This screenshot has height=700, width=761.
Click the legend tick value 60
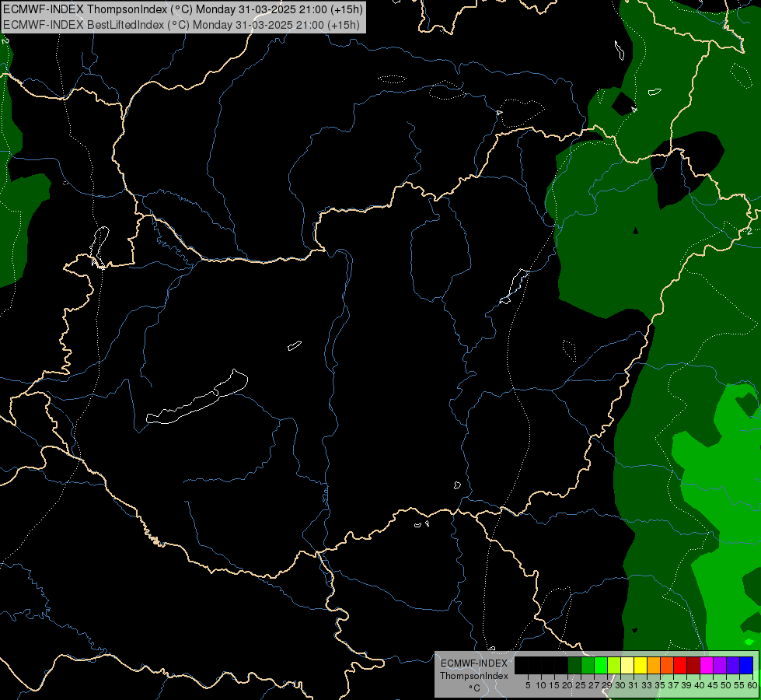[752, 685]
